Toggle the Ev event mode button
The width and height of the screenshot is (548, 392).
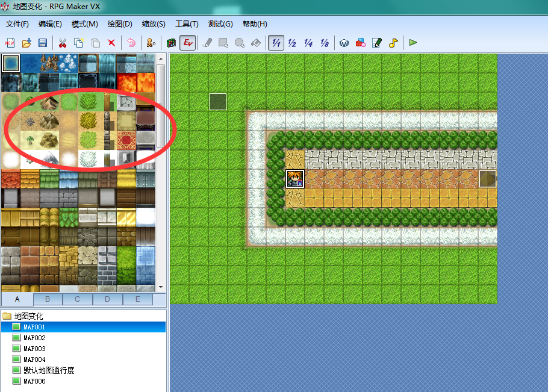(188, 43)
